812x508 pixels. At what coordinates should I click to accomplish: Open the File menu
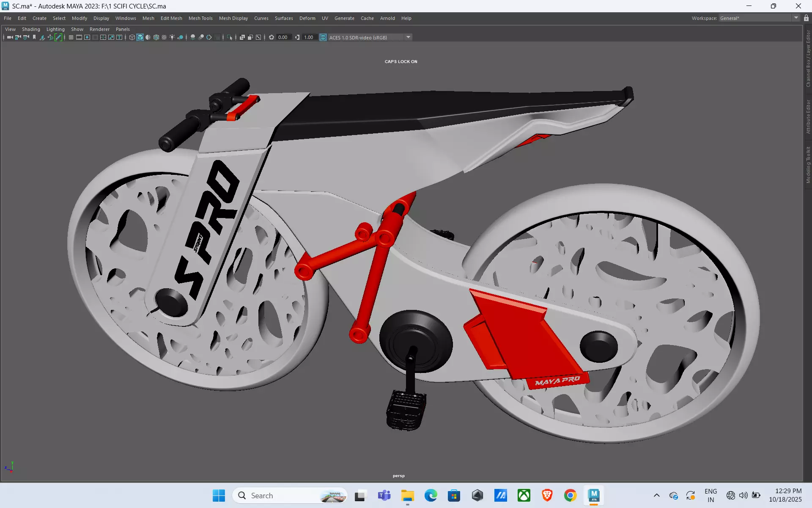click(8, 18)
